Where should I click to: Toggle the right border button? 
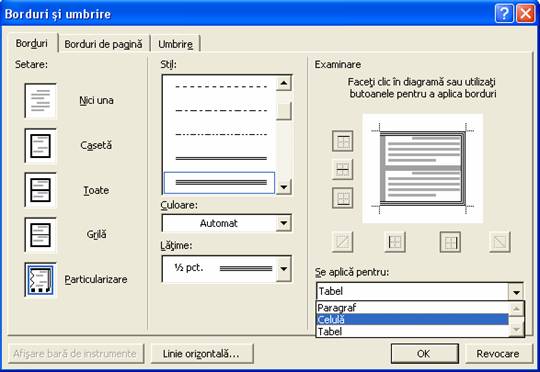450,242
